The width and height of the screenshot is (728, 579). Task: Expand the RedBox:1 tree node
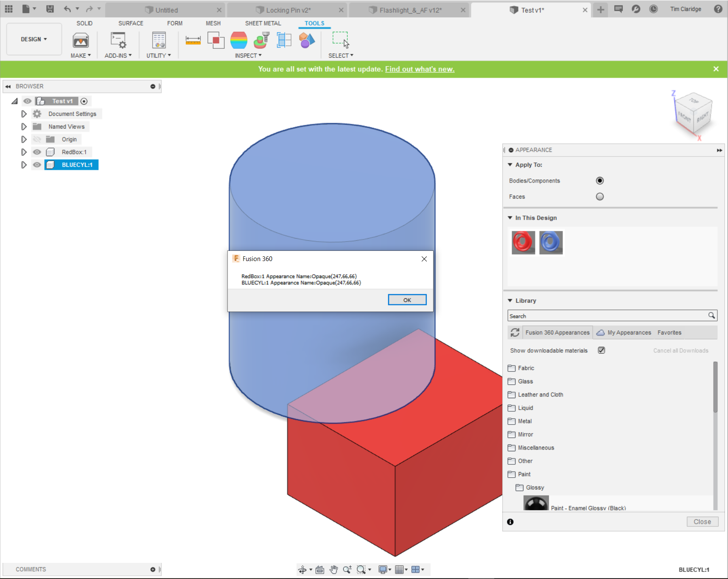[24, 152]
